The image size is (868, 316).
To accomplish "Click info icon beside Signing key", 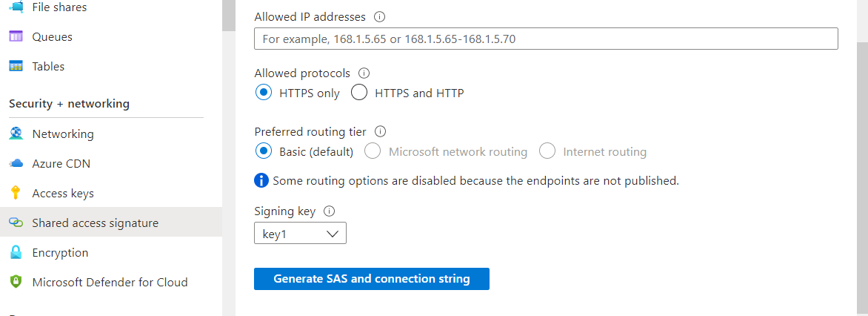I will [x=330, y=211].
